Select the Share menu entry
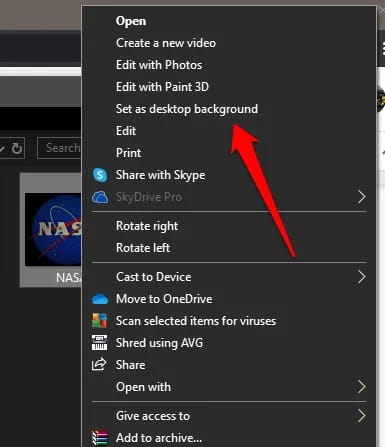 tap(130, 365)
